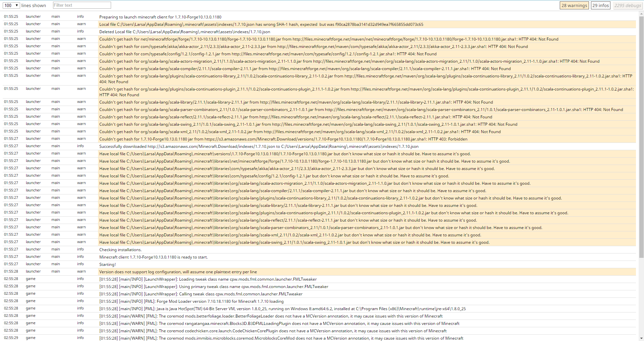This screenshot has width=644, height=341.
Task: Click 'Loading tweak class name' LaunchWrapper line
Action: (x=208, y=279)
